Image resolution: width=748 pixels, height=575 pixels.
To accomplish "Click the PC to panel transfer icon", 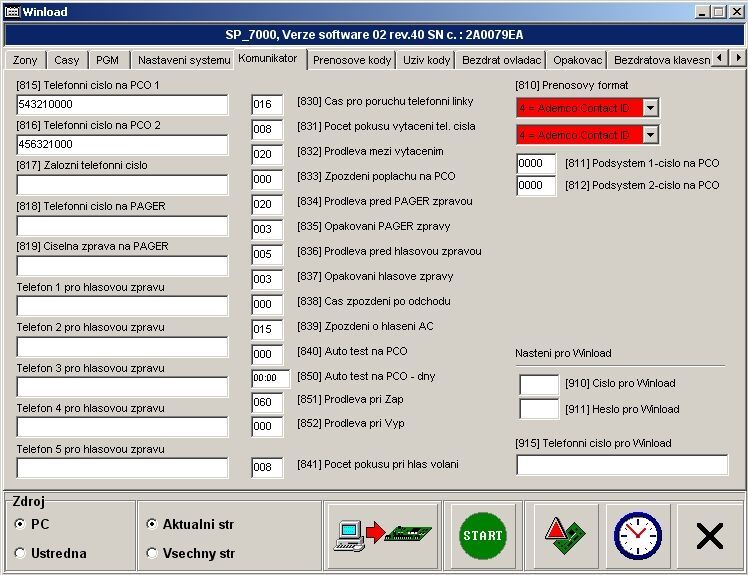I will pyautogui.click(x=387, y=536).
